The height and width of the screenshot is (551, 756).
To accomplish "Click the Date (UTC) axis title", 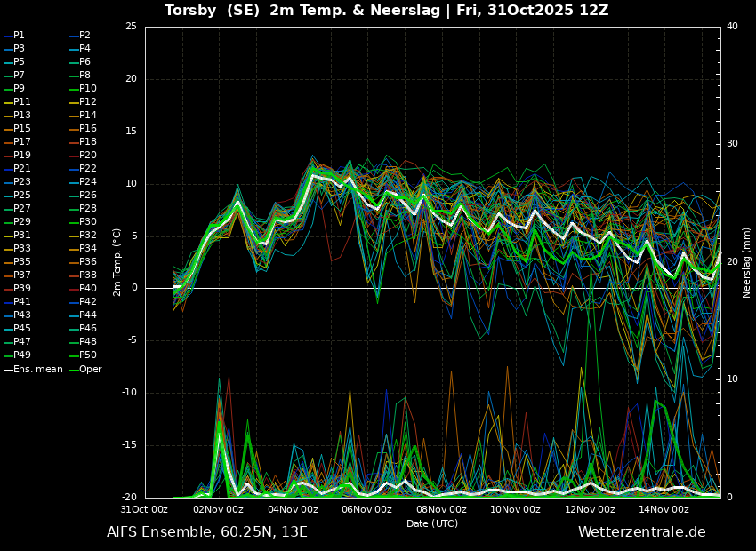I will pos(432,523).
